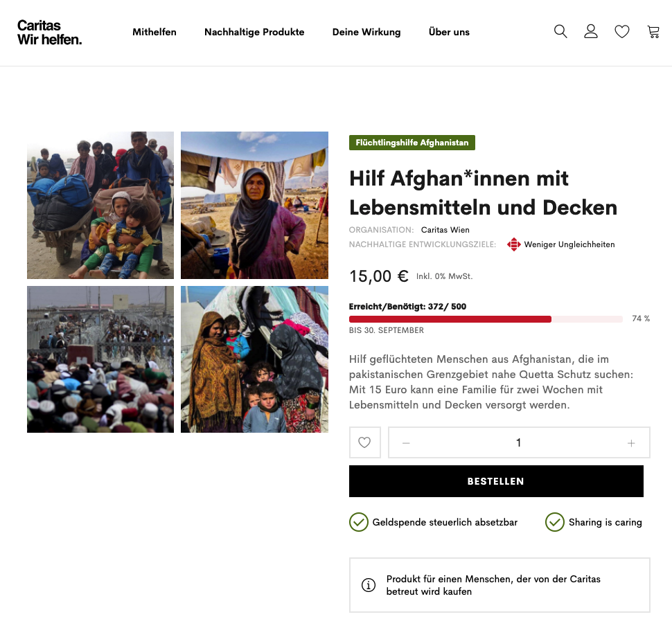Open the Nachhaltige Produkte menu

tap(254, 32)
